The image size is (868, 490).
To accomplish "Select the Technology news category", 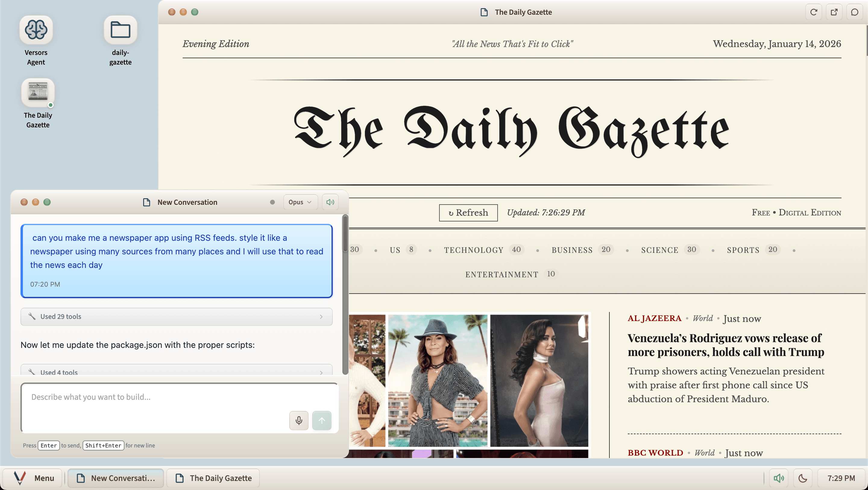I will point(473,250).
